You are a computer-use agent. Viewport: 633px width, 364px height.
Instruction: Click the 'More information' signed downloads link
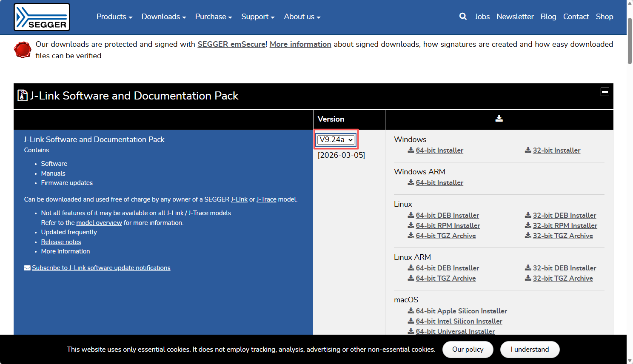(x=300, y=44)
